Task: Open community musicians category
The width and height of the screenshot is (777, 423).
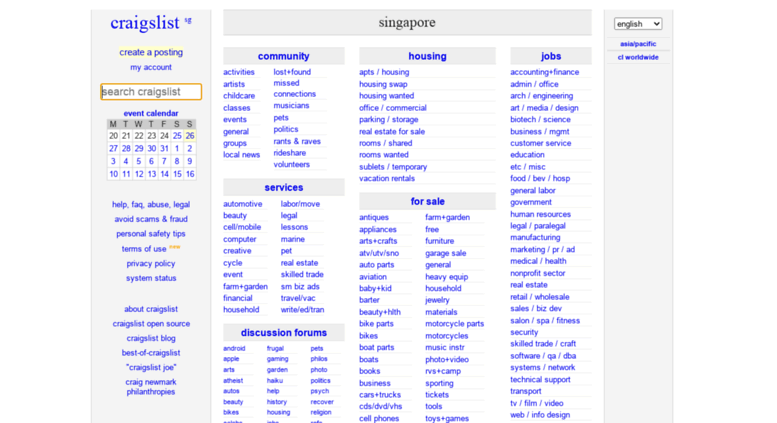Action: [x=291, y=106]
